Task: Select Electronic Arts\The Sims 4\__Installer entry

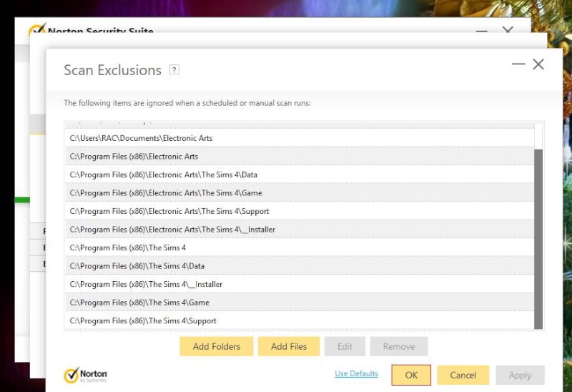Action: (x=300, y=229)
